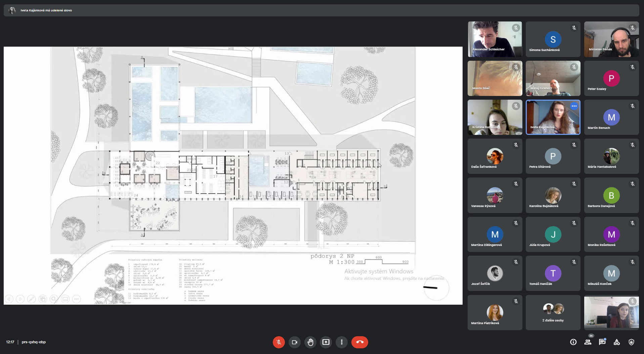The width and height of the screenshot is (644, 354).
Task: Click muted mic icon on Petra Sitárová tile
Action: tap(574, 145)
